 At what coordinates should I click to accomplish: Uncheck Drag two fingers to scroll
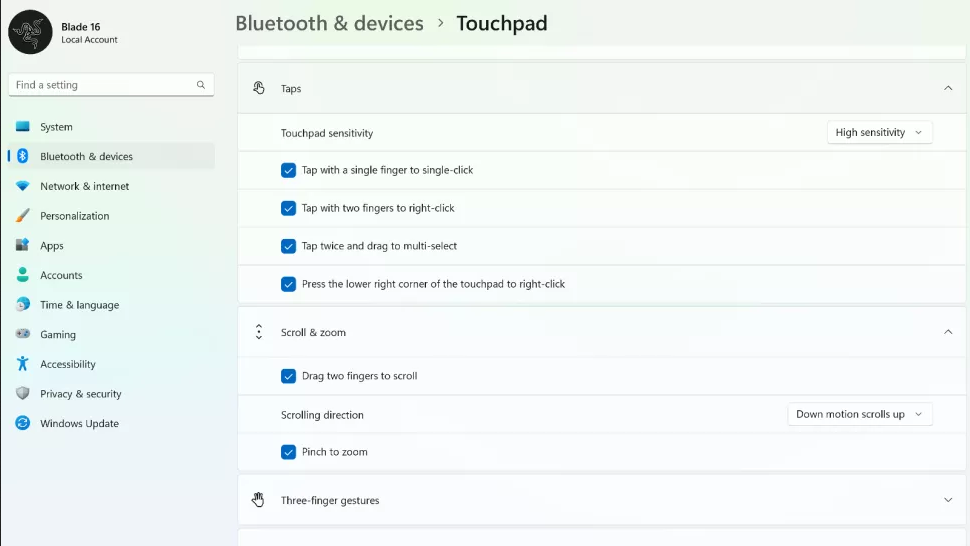(288, 376)
